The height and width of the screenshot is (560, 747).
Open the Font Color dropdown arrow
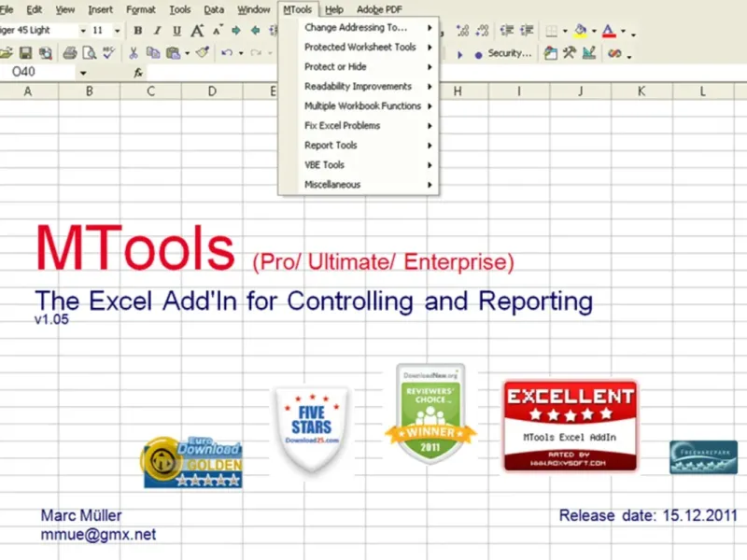tap(623, 32)
